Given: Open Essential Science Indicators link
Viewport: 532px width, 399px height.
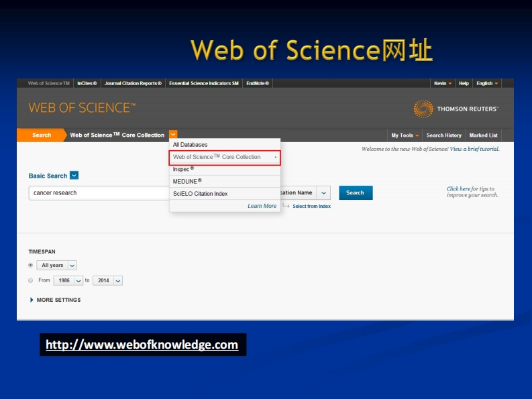Looking at the screenshot, I should (204, 83).
